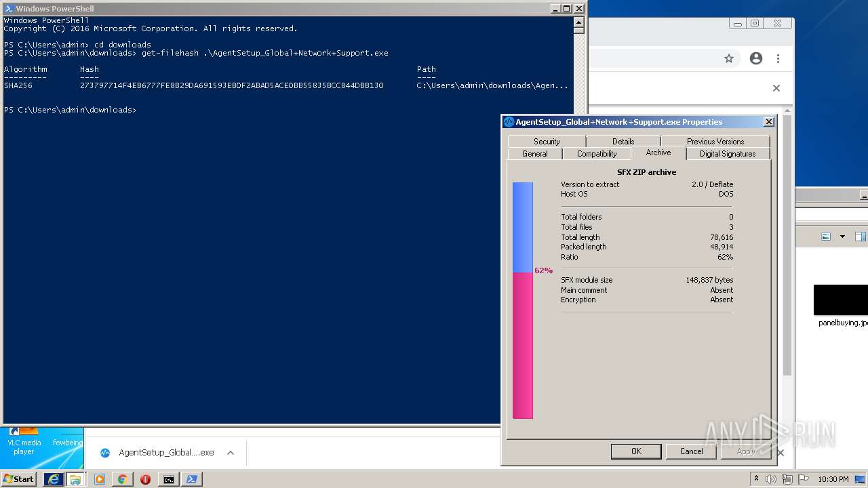The height and width of the screenshot is (488, 868).
Task: Click the Start button
Action: [x=19, y=479]
